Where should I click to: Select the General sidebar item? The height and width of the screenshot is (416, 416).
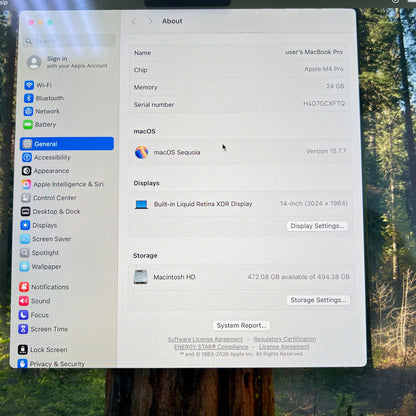click(x=67, y=144)
